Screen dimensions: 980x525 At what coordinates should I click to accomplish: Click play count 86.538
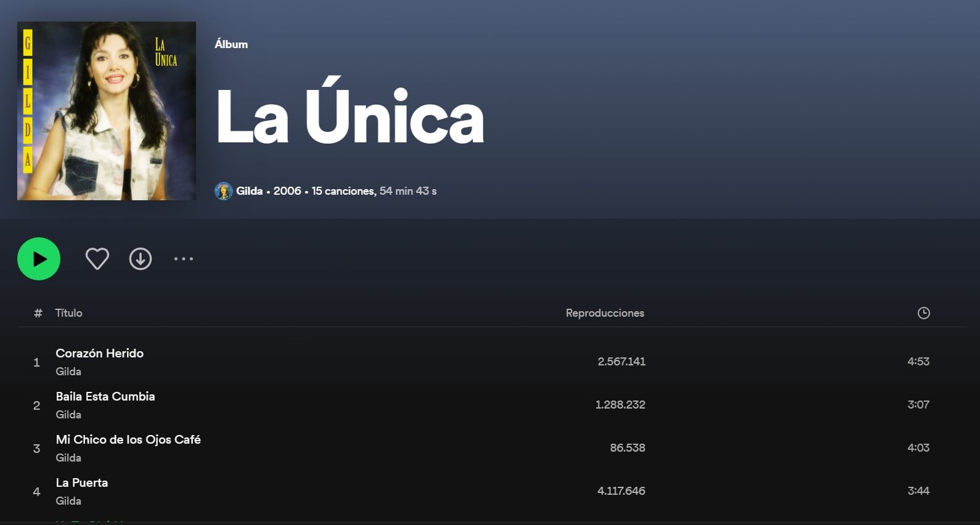point(627,448)
